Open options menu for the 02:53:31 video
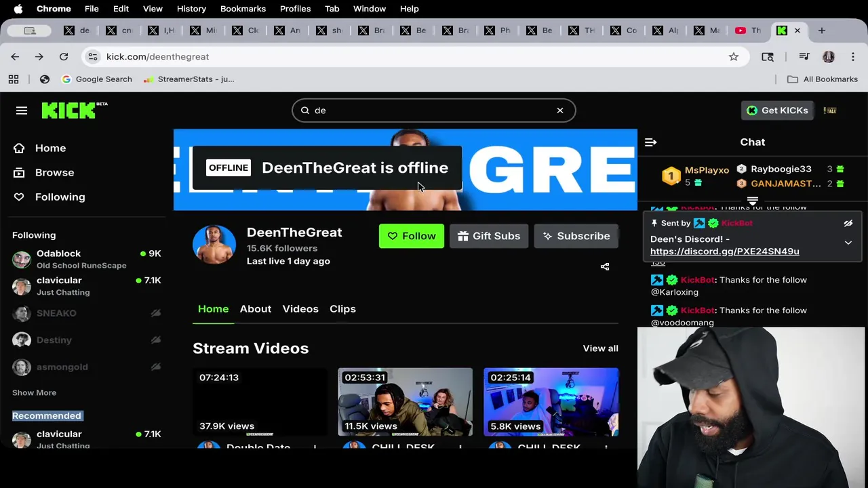This screenshot has height=488, width=868. pyautogui.click(x=460, y=447)
